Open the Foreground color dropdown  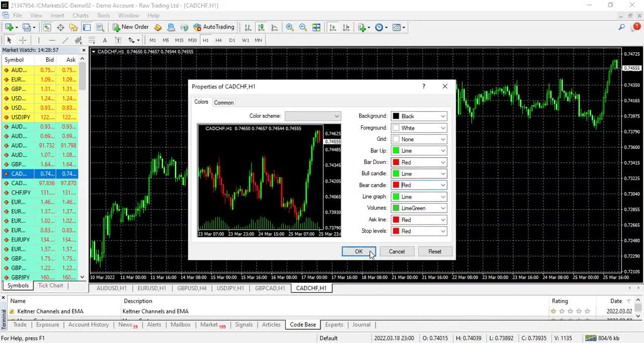419,128
